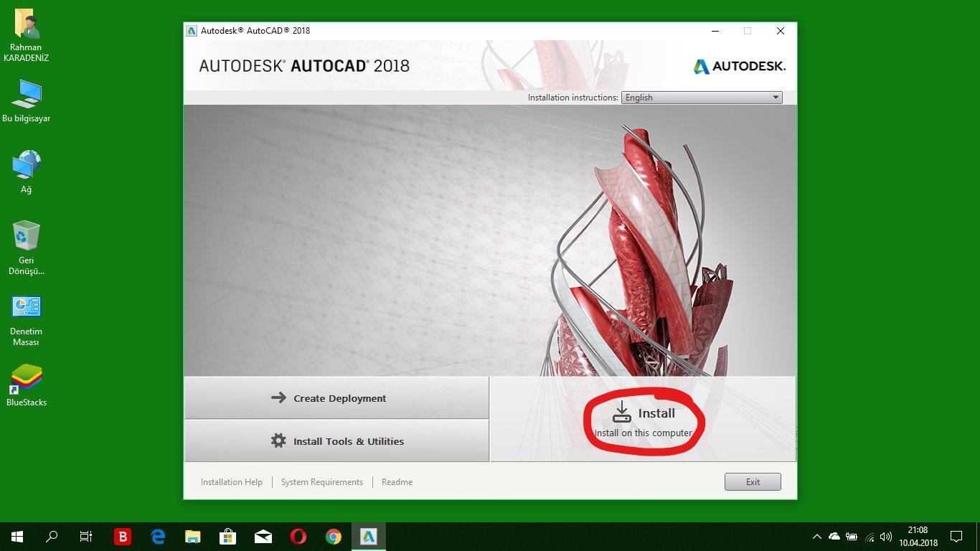Launch Opera browser from taskbar
Screen dimensions: 980x551
coord(298,537)
